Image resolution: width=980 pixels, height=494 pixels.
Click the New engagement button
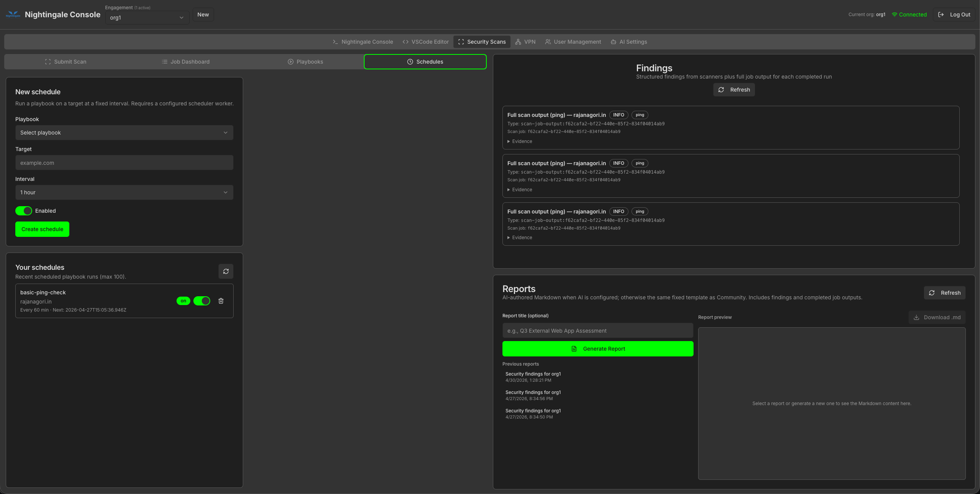203,15
